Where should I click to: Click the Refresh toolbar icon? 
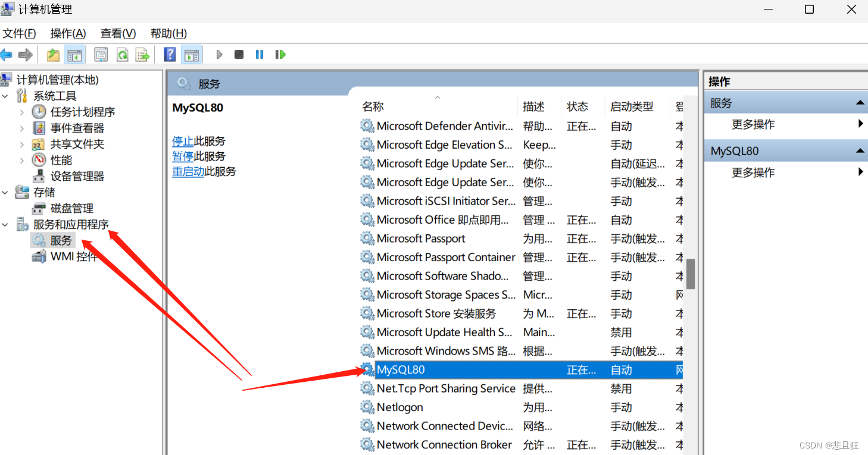click(x=122, y=55)
